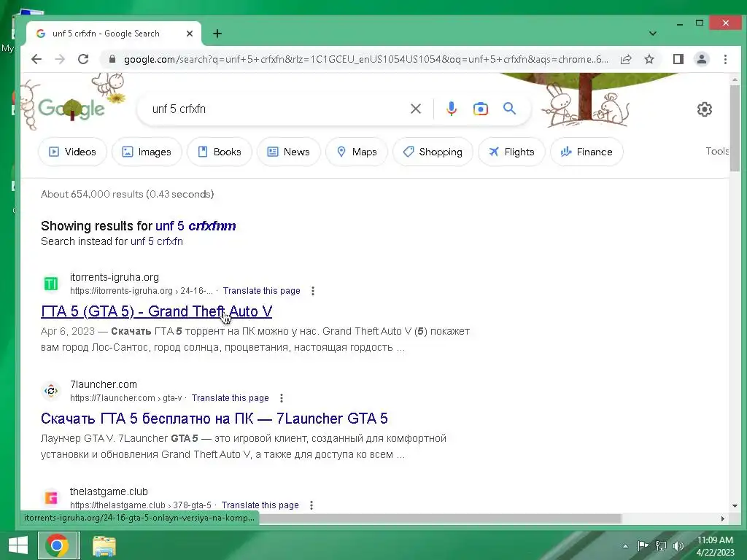The height and width of the screenshot is (560, 747).
Task: Translate the itorrents-igruha page
Action: click(262, 291)
